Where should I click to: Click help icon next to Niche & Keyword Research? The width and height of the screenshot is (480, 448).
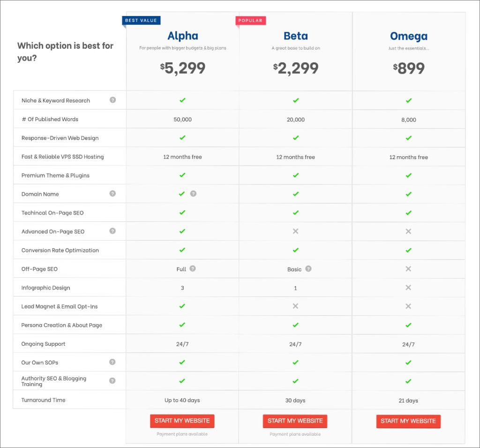pyautogui.click(x=112, y=100)
